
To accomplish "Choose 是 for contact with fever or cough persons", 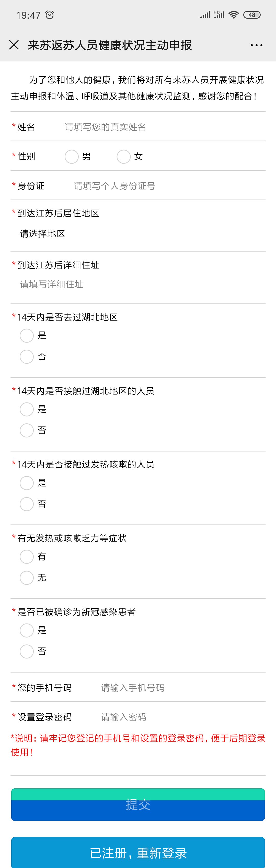I will point(27,483).
